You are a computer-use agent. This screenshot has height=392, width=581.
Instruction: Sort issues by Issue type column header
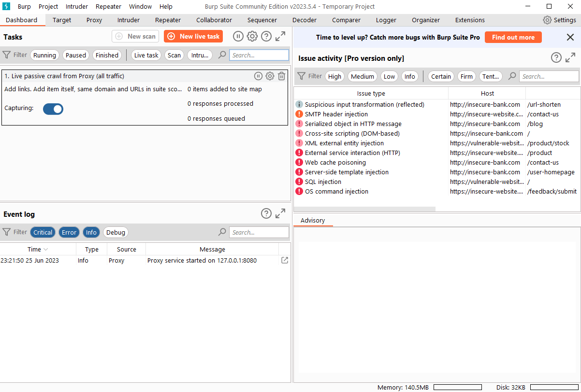[371, 93]
